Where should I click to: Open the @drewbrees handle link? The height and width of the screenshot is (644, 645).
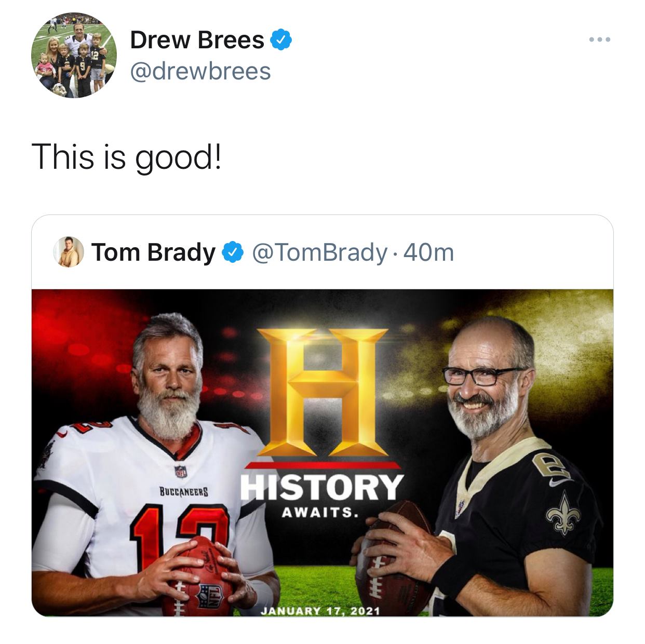200,71
